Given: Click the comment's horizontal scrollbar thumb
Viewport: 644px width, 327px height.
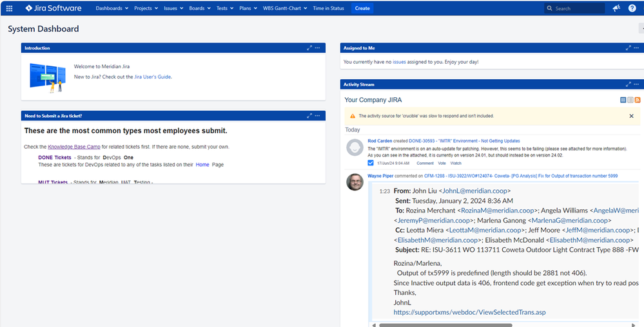Looking at the screenshot, I should click(x=445, y=325).
